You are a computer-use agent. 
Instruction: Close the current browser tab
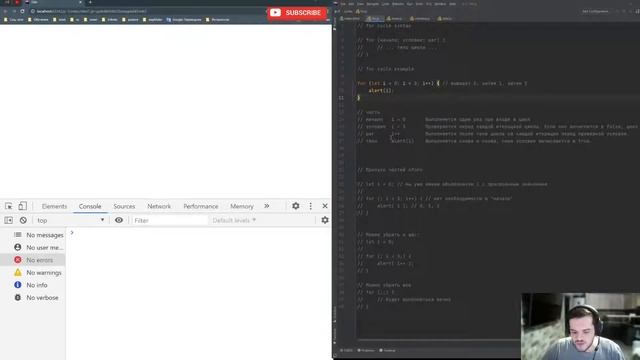pyautogui.click(x=80, y=2)
